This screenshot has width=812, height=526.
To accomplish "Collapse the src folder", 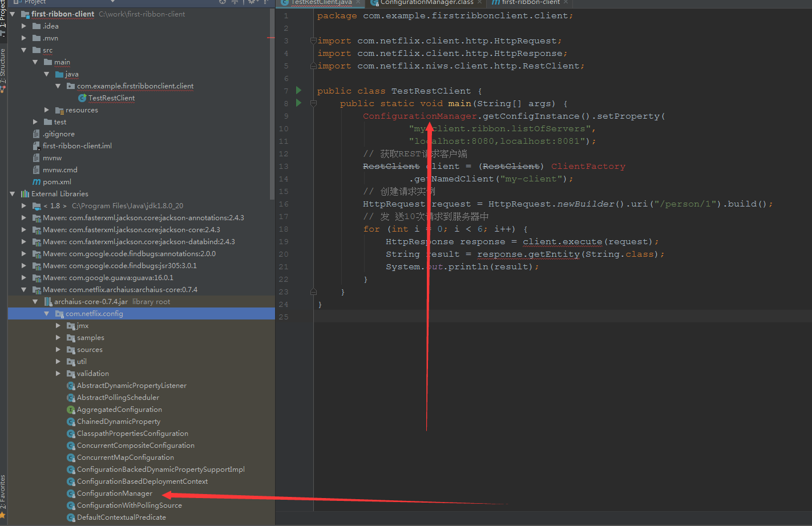I will point(24,50).
